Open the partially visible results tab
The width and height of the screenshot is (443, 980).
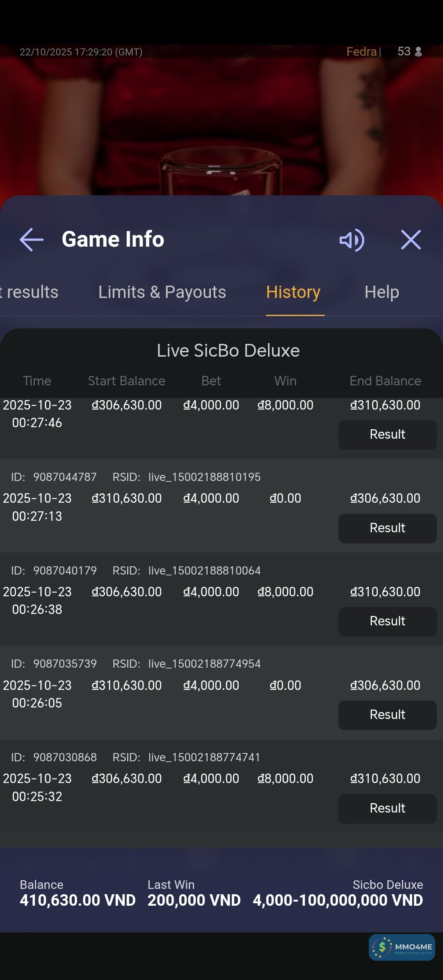[x=30, y=292]
